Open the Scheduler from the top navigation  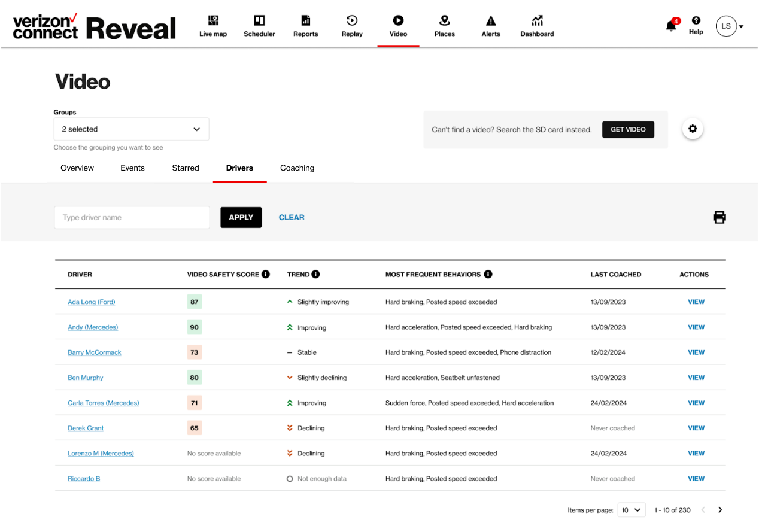pyautogui.click(x=259, y=26)
